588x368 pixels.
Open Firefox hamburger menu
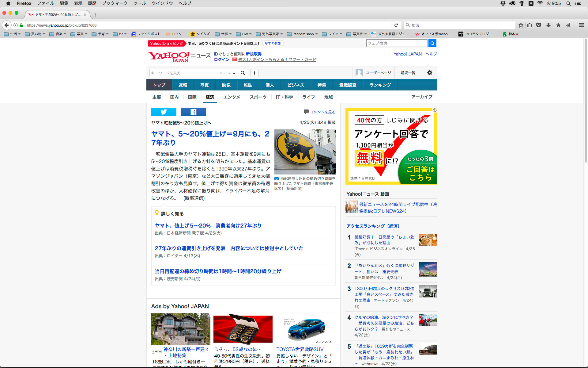pyautogui.click(x=581, y=25)
